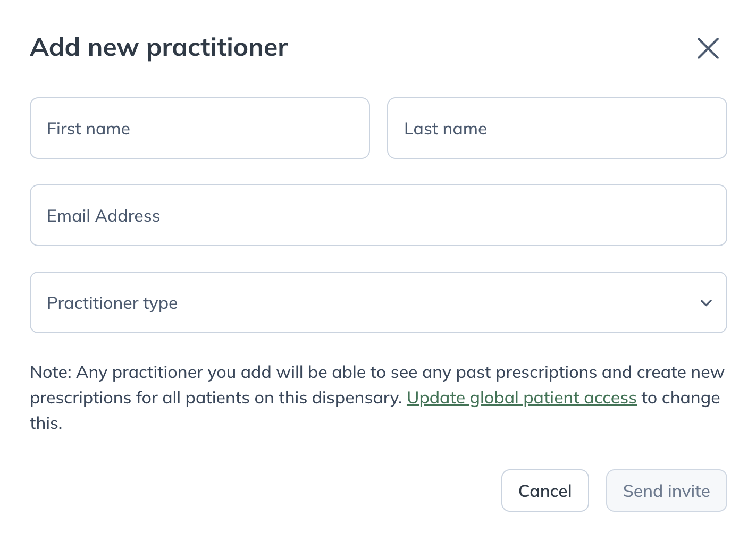Place cursor in the Email Address field
756x541 pixels.
(378, 215)
